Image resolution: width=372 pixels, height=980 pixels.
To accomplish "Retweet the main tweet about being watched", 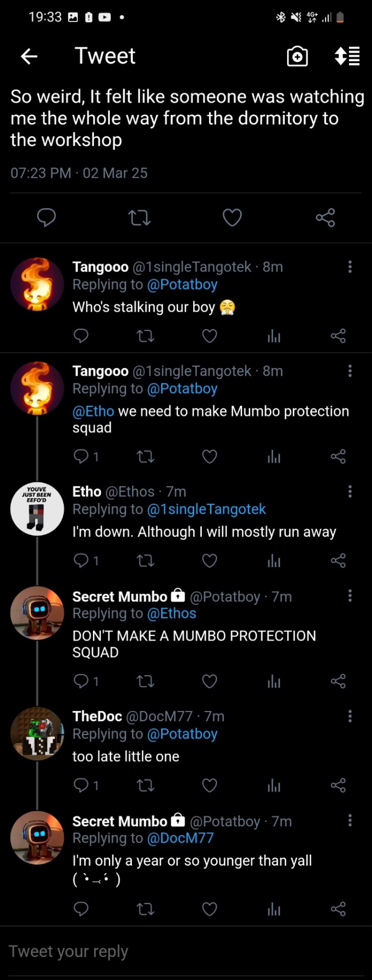I will [139, 218].
